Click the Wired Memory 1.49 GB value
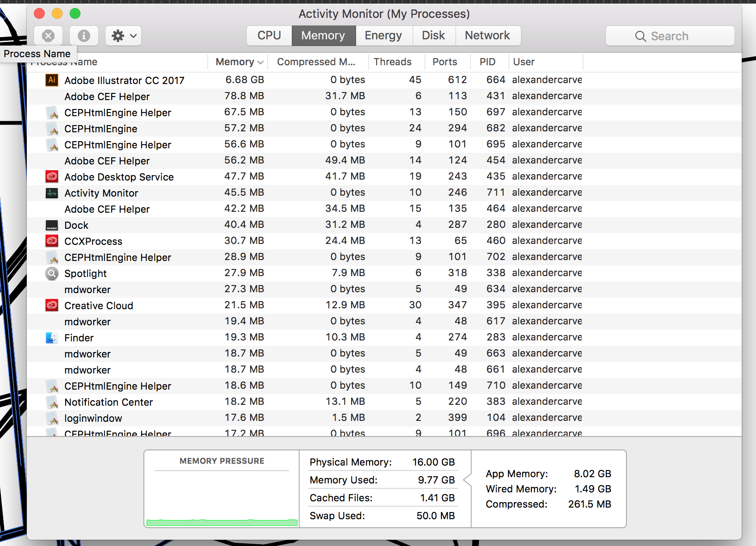 (593, 489)
